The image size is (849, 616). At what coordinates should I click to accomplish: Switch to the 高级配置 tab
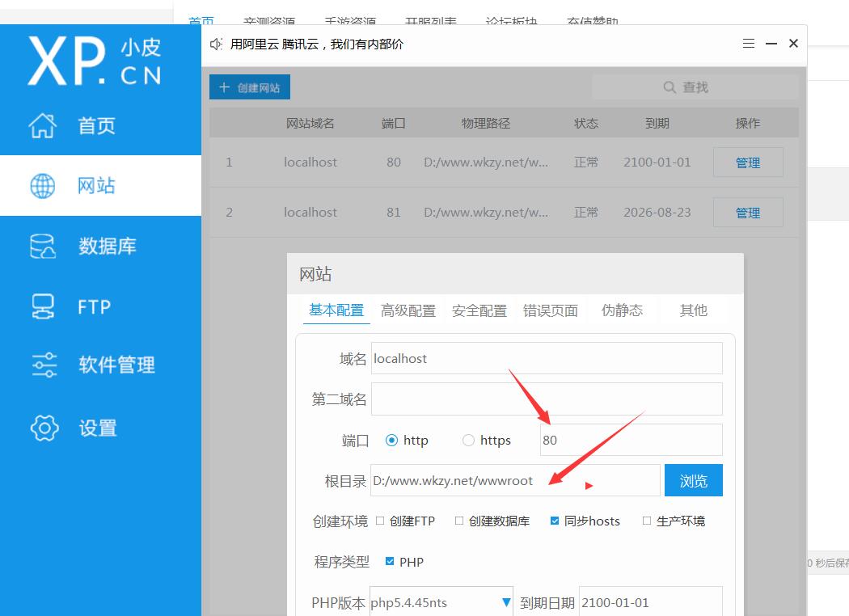408,310
